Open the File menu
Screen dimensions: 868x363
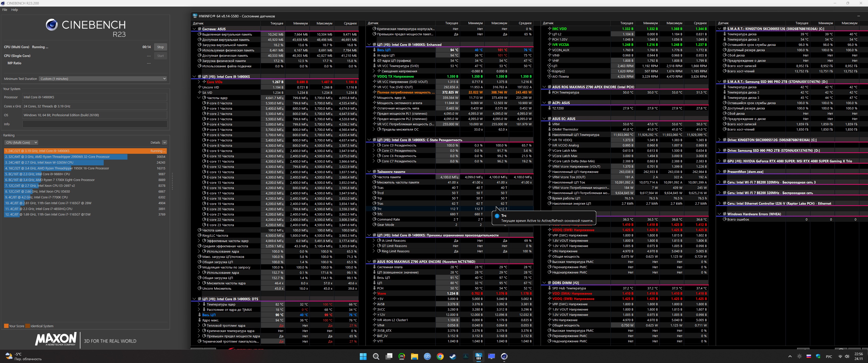coord(5,10)
